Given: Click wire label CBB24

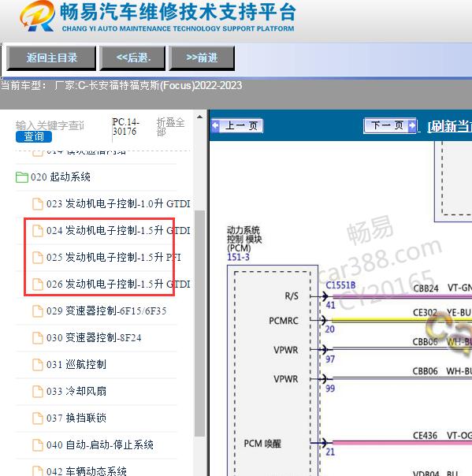Looking at the screenshot, I should point(426,288).
